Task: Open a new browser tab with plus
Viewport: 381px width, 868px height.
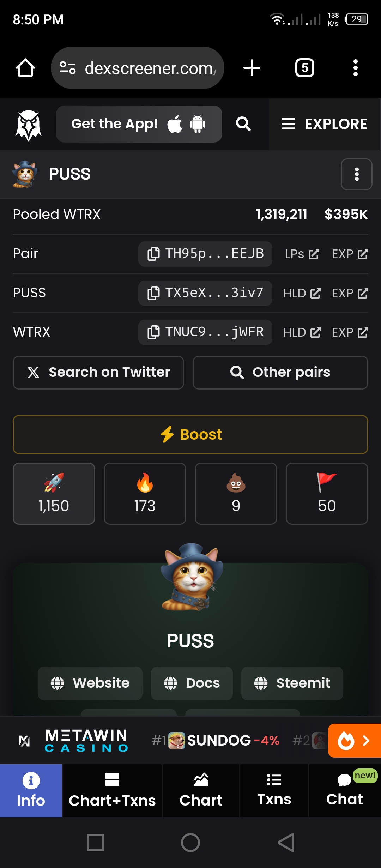Action: tap(252, 68)
